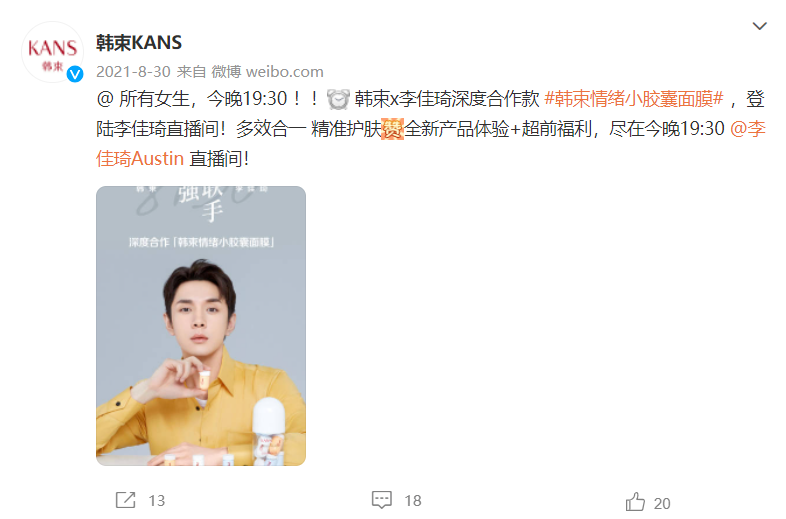Open comments via speech bubble icon
The width and height of the screenshot is (786, 519).
(381, 499)
